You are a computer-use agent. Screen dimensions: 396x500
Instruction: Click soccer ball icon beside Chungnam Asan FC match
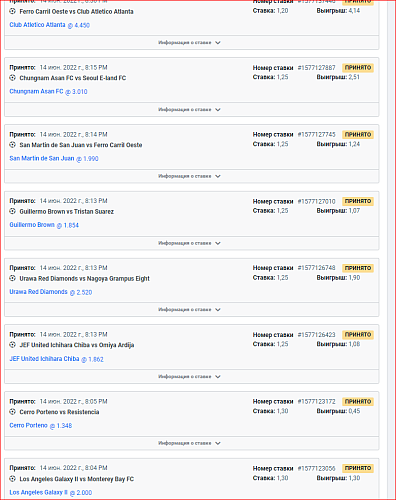[13, 78]
